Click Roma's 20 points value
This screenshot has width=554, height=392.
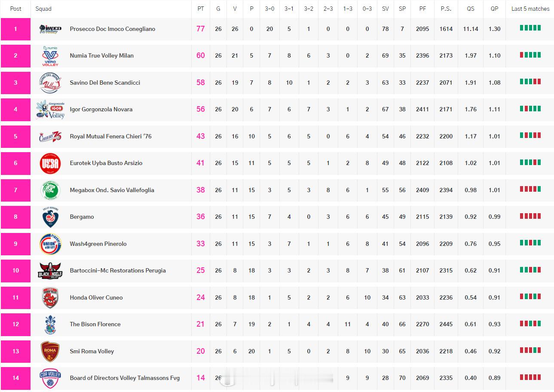[201, 351]
